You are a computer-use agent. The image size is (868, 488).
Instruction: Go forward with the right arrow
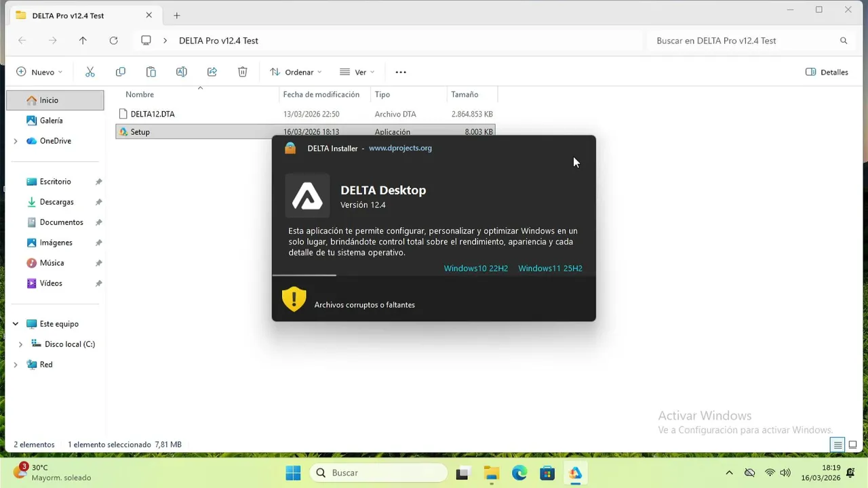(x=52, y=41)
